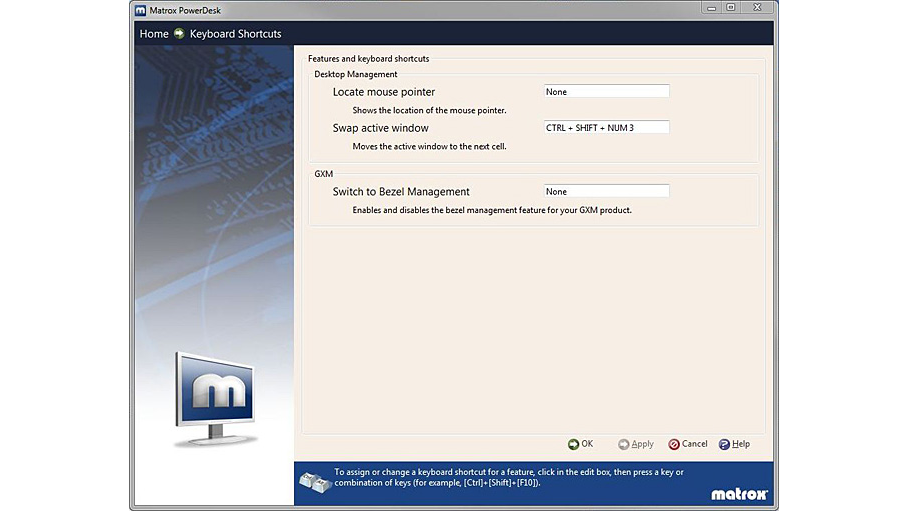Click the matrox brand logo
Image resolution: width=908 pixels, height=511 pixels.
739,494
